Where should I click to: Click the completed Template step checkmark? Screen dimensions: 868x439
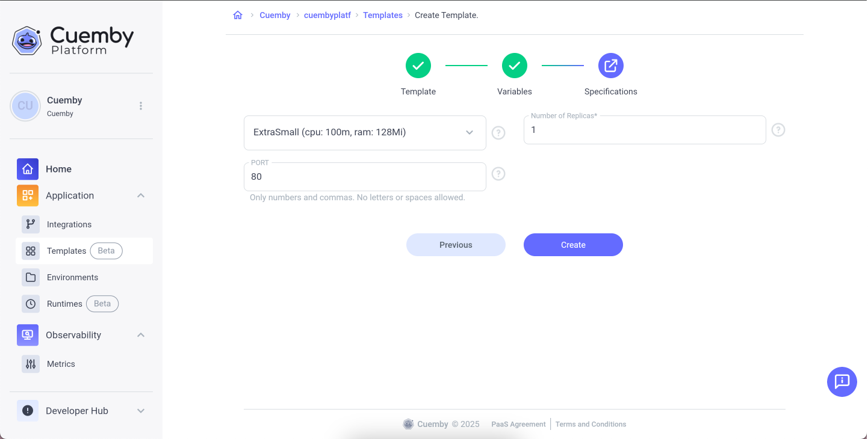click(x=418, y=66)
